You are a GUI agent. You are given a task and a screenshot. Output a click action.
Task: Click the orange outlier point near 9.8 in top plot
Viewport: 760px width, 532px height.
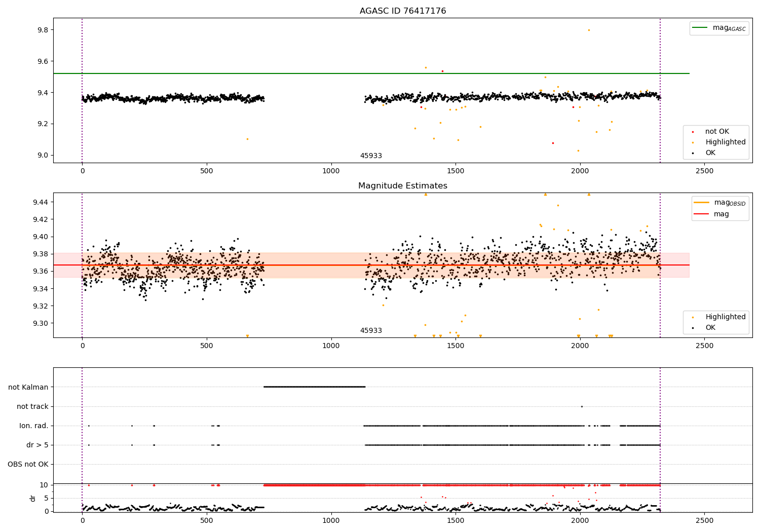point(589,30)
